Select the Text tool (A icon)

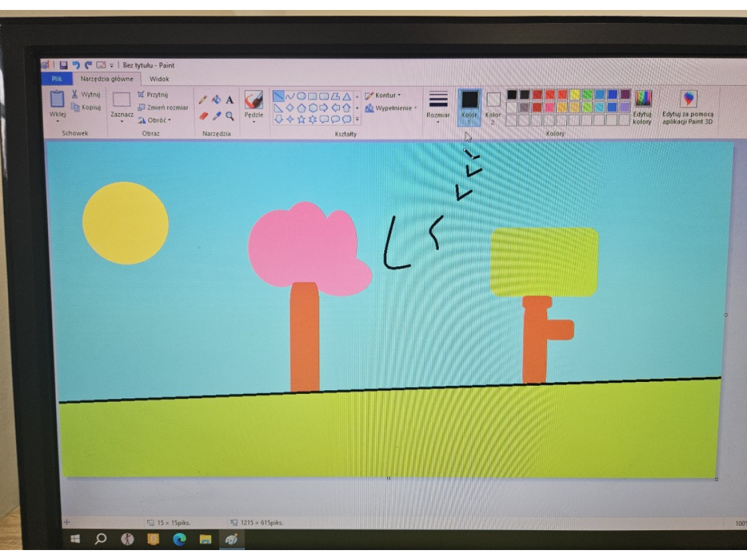coord(230,100)
